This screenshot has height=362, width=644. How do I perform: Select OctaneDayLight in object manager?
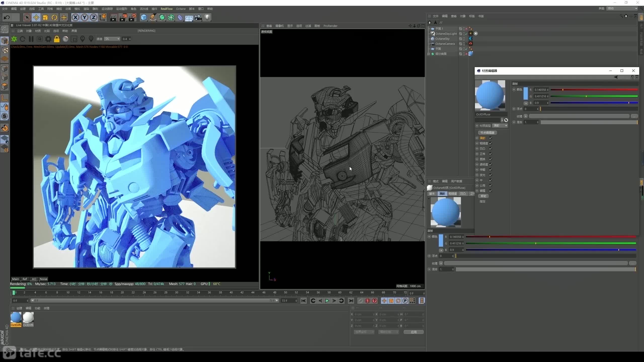pyautogui.click(x=446, y=34)
